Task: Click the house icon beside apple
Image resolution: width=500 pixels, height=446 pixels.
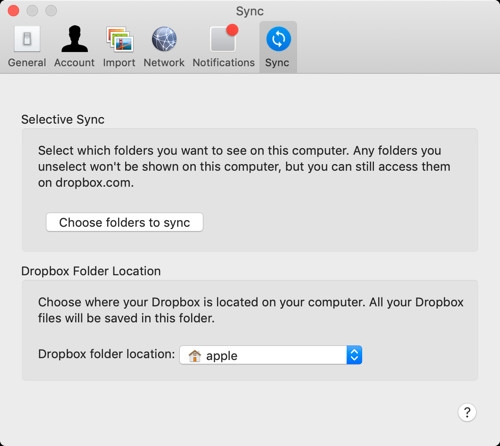Action: [x=194, y=356]
